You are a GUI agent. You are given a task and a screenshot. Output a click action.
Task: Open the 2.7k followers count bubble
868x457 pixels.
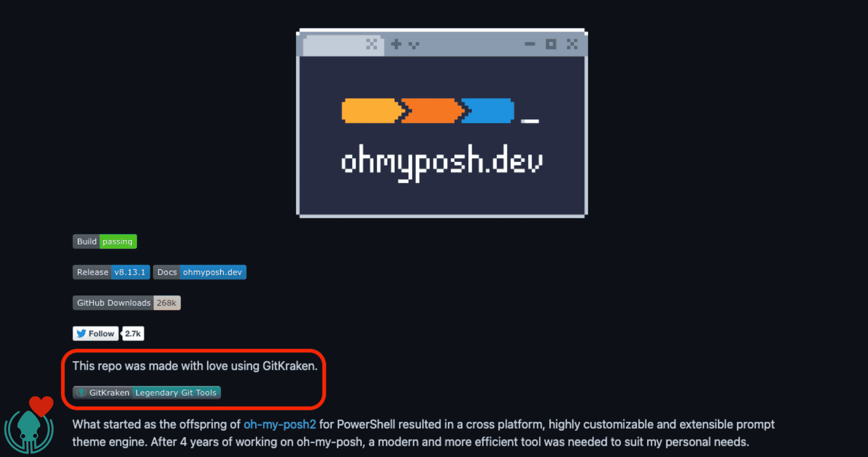coord(133,334)
